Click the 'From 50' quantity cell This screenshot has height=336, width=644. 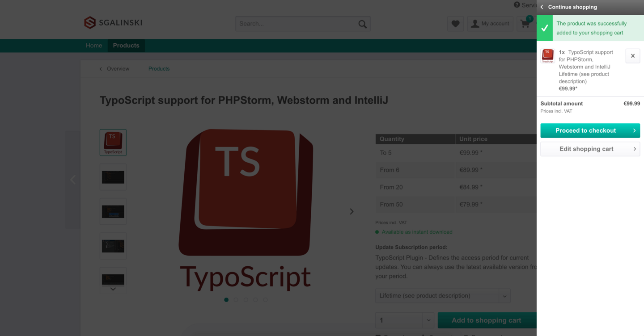[x=415, y=204]
